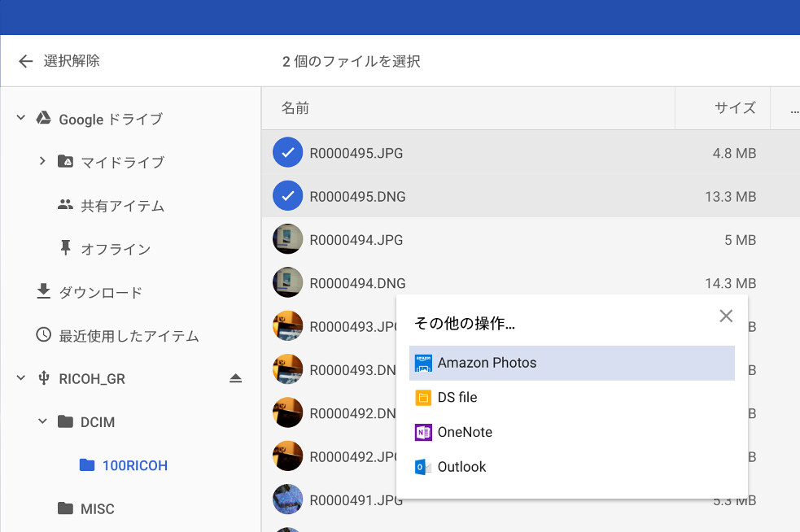Open the Downloads folder in sidebar
This screenshot has height=532, width=800.
pos(99,292)
